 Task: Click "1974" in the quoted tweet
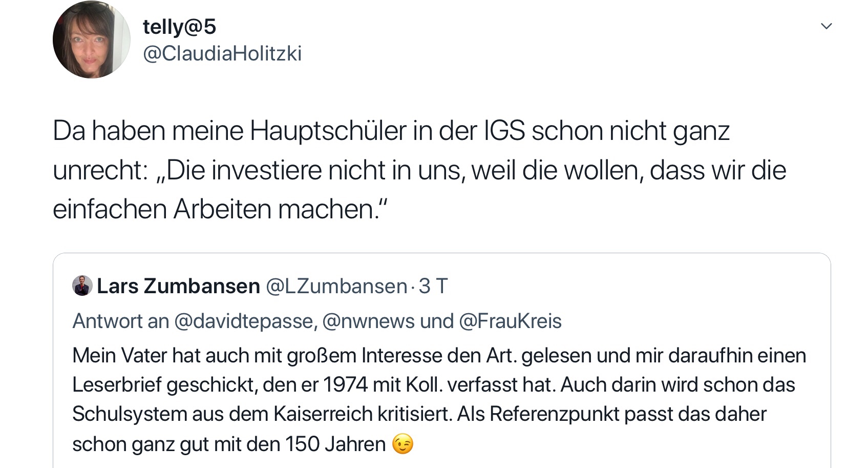pyautogui.click(x=345, y=385)
